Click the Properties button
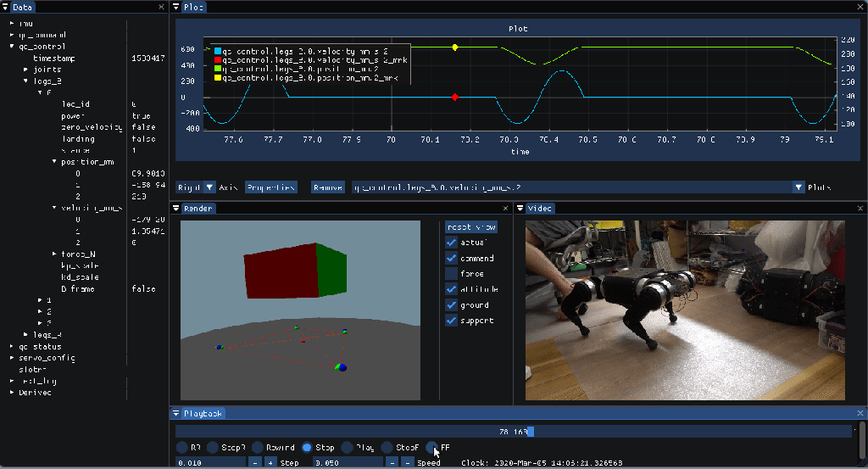 point(270,187)
